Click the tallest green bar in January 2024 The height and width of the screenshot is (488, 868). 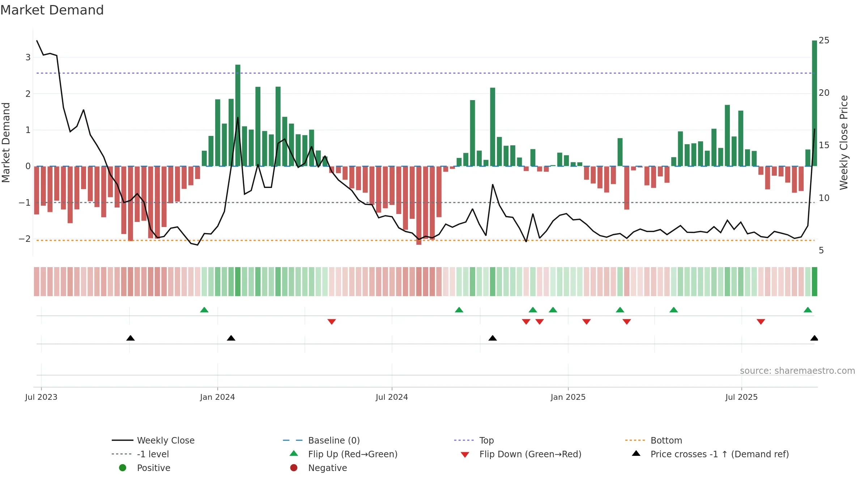238,115
